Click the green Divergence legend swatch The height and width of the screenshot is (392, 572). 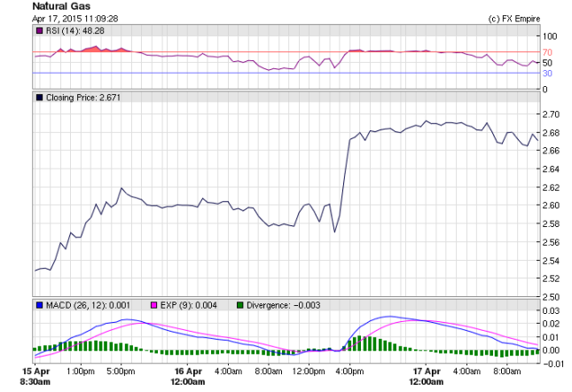(239, 305)
